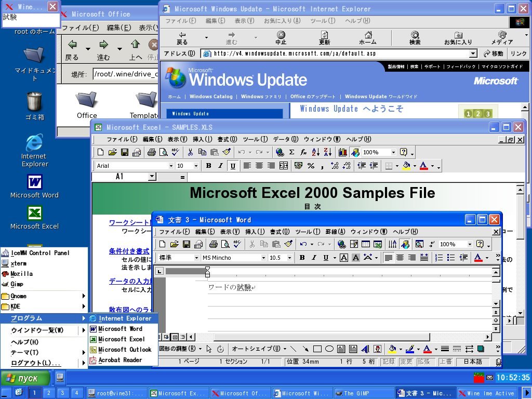Click Excel's merge and center icon
Image resolution: width=532 pixels, height=399 pixels.
click(x=284, y=166)
